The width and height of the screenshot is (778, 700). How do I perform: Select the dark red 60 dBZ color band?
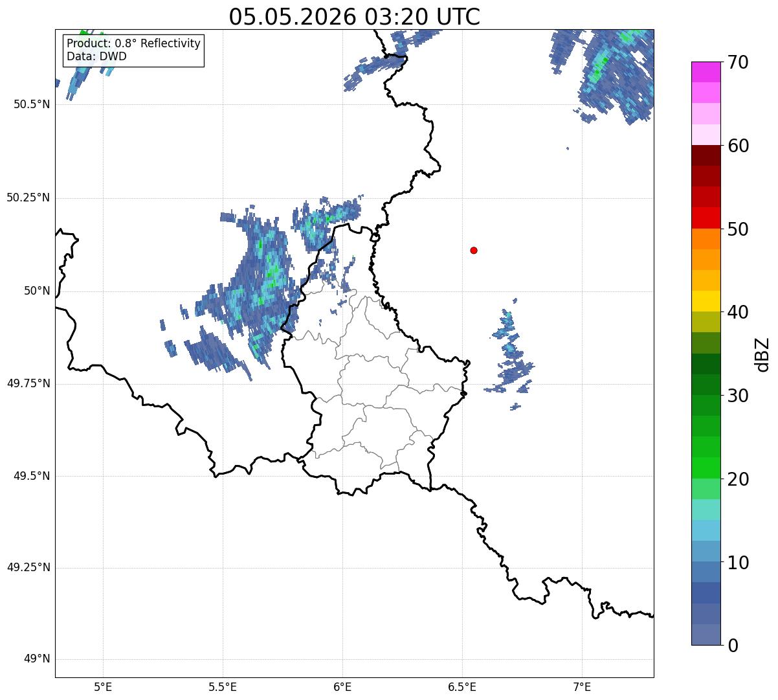[x=706, y=155]
